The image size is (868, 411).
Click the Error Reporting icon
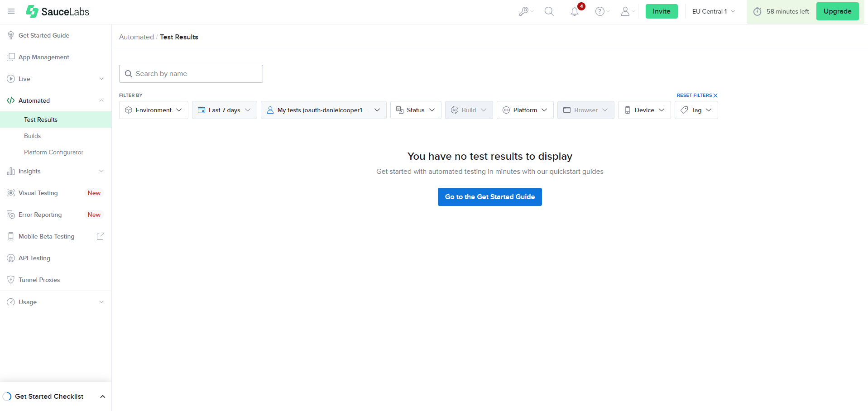coord(11,215)
